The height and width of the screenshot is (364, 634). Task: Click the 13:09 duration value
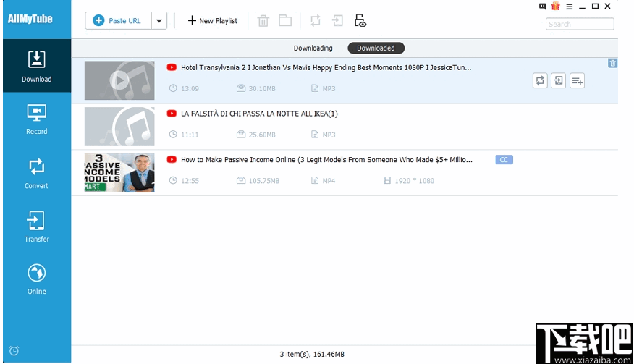tap(190, 88)
